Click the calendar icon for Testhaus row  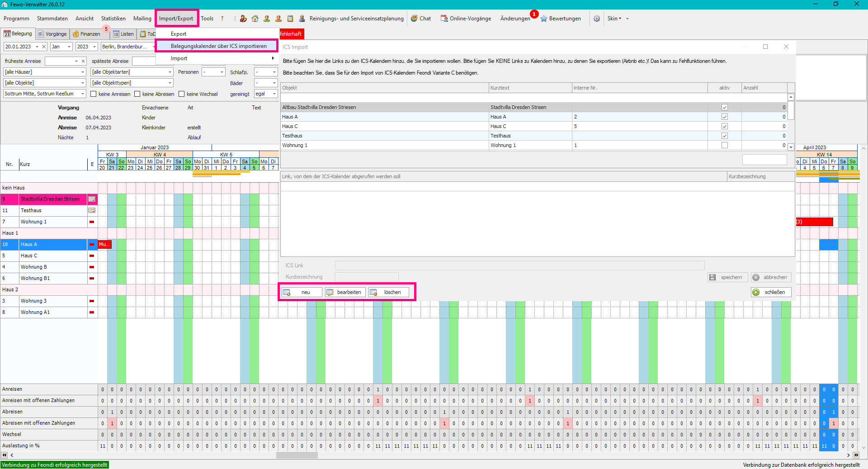(92, 210)
